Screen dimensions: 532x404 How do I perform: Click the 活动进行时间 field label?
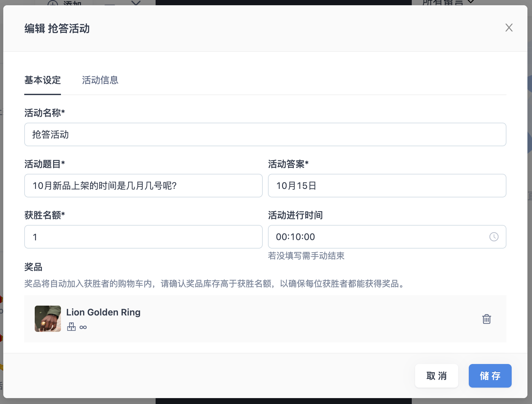pyautogui.click(x=295, y=215)
